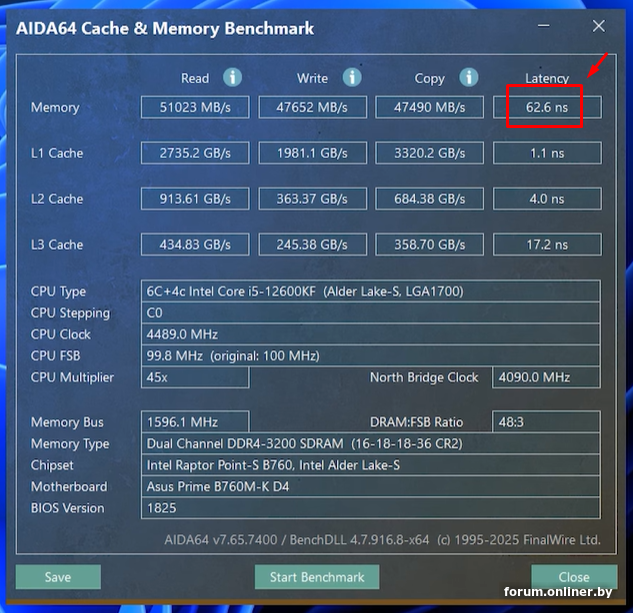Select L2 Cache copy 684.38 GB/s

[430, 199]
